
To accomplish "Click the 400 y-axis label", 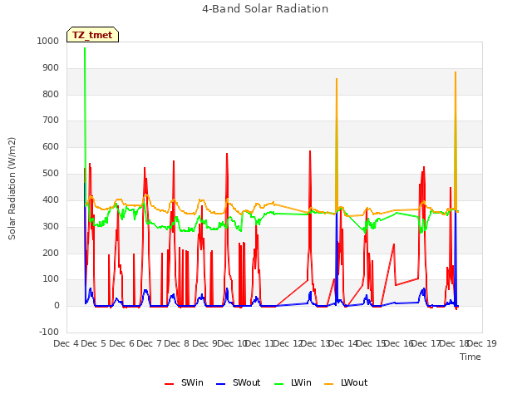I will [x=51, y=200].
